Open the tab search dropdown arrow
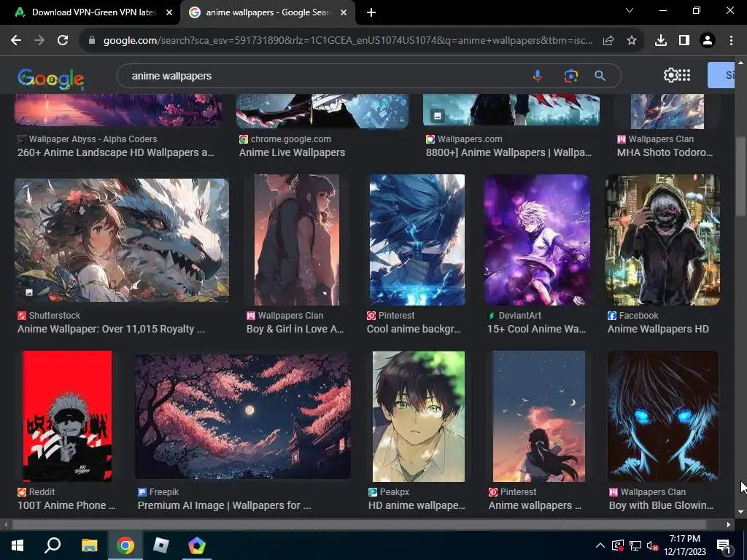The height and width of the screenshot is (560, 747). click(x=630, y=10)
